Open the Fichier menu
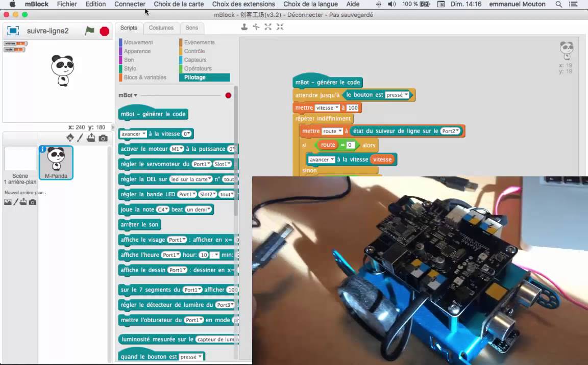The height and width of the screenshot is (365, 588). (67, 4)
